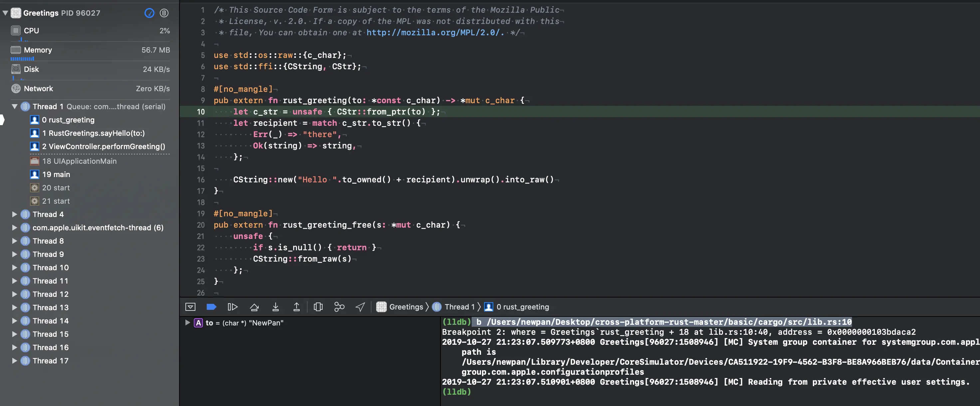This screenshot has width=980, height=406.
Task: Click the Step out debug icon
Action: pos(296,307)
